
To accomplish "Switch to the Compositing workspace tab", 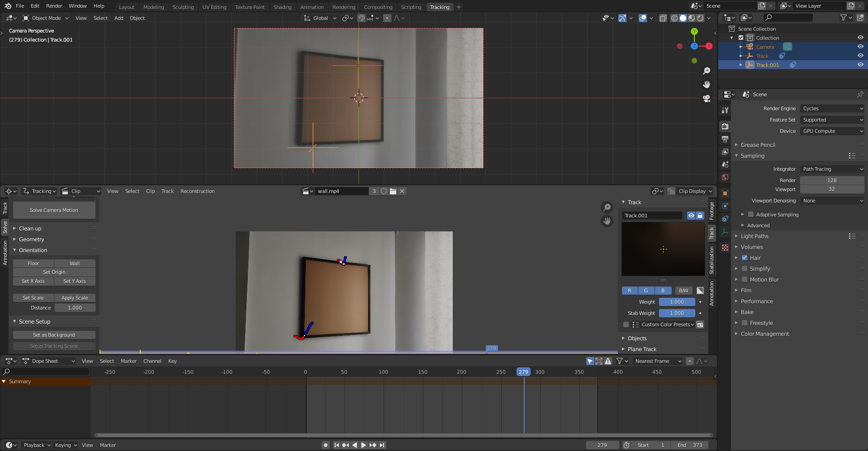I will click(x=378, y=7).
